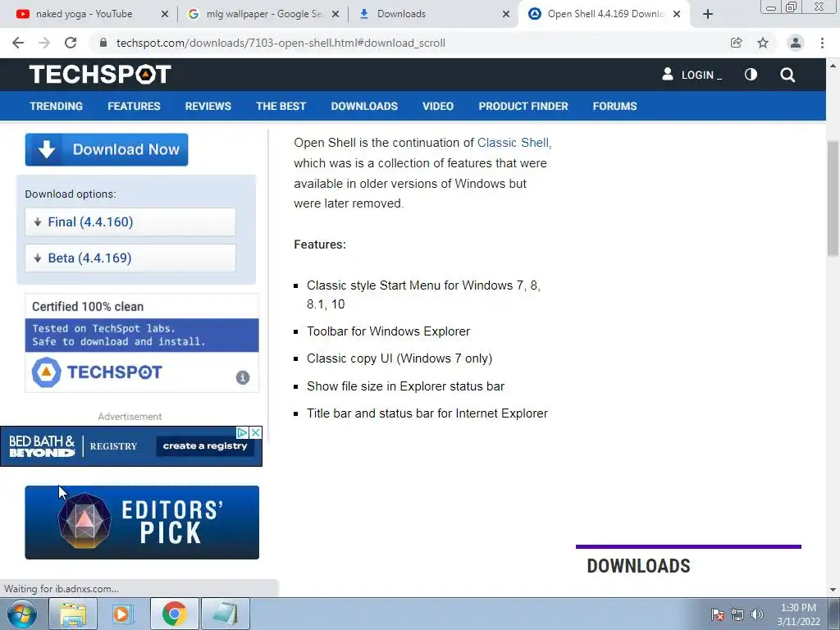Open a new tab with plus icon
Viewport: 840px width, 630px height.
coord(708,14)
